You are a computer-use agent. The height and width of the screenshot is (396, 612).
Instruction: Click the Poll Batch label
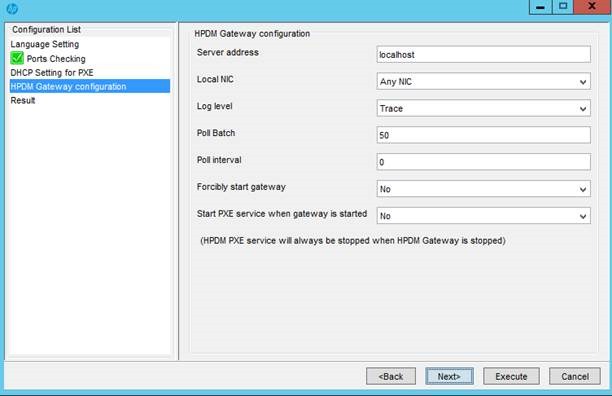(x=216, y=133)
